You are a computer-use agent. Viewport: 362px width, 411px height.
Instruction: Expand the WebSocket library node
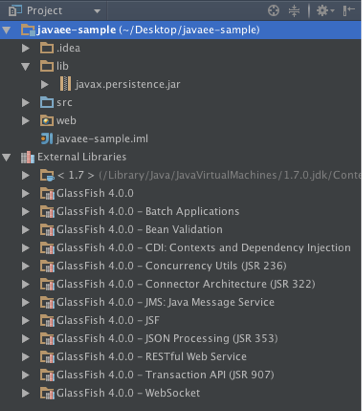(x=26, y=393)
